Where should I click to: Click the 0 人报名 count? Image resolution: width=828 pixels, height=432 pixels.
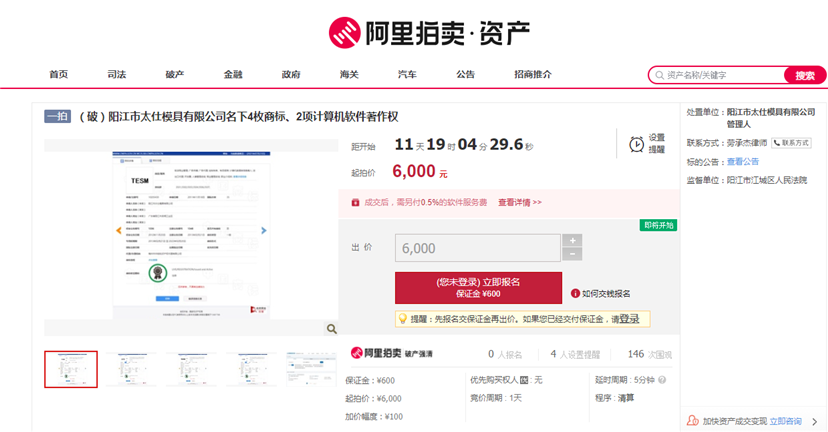(x=505, y=354)
